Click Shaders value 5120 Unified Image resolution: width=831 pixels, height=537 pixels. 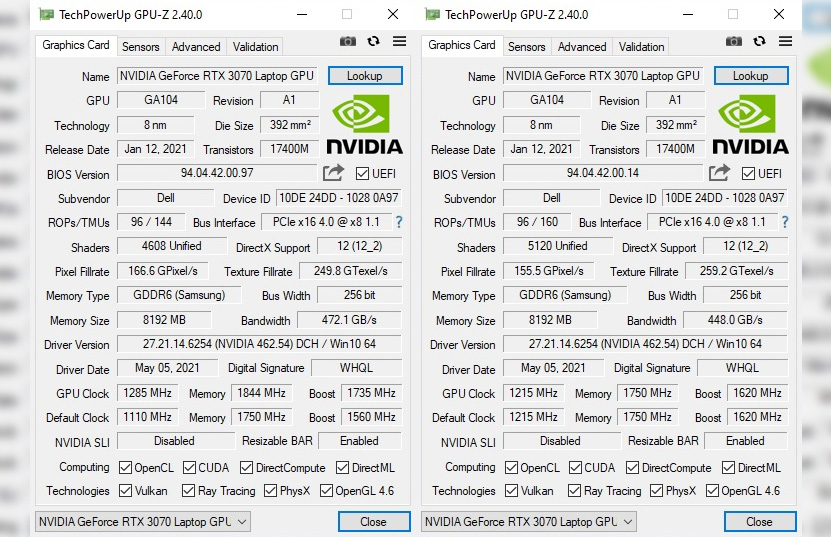tap(558, 246)
